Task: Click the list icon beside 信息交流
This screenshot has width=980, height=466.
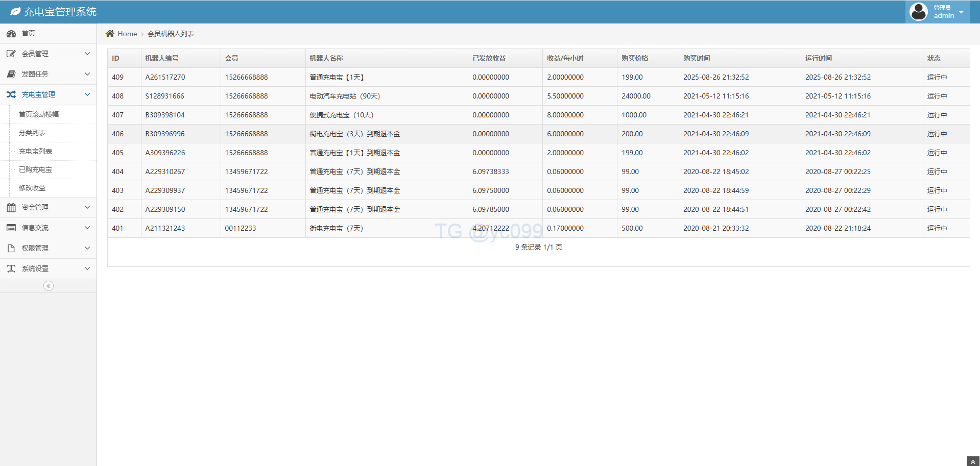Action: (11, 228)
